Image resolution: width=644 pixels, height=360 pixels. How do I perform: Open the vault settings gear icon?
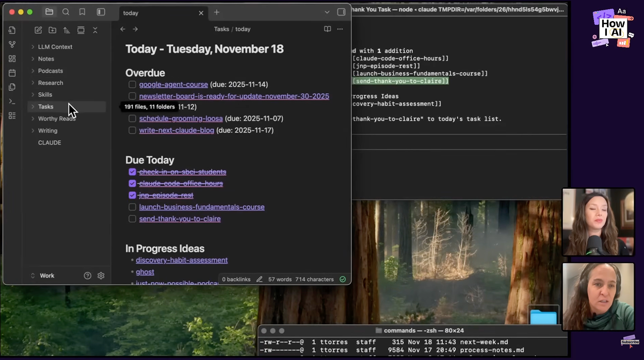[x=101, y=276]
